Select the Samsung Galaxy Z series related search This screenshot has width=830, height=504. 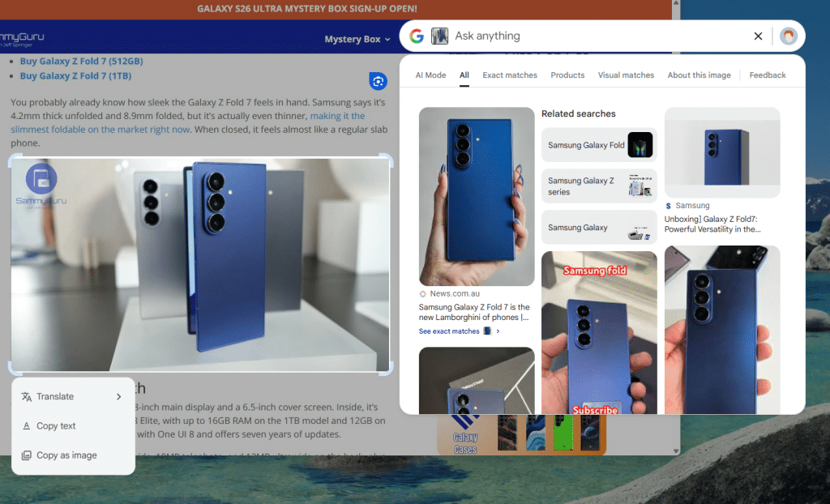[599, 186]
